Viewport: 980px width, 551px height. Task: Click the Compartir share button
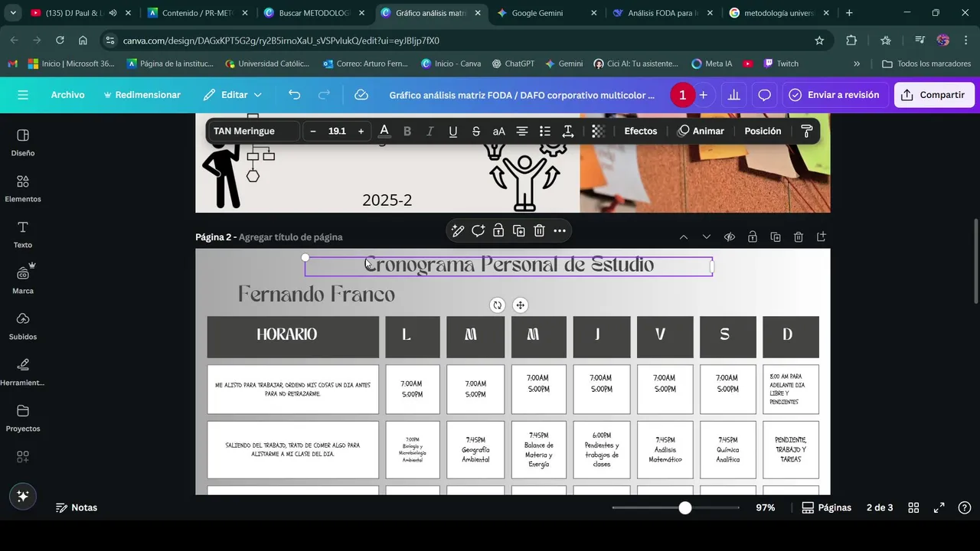(934, 95)
